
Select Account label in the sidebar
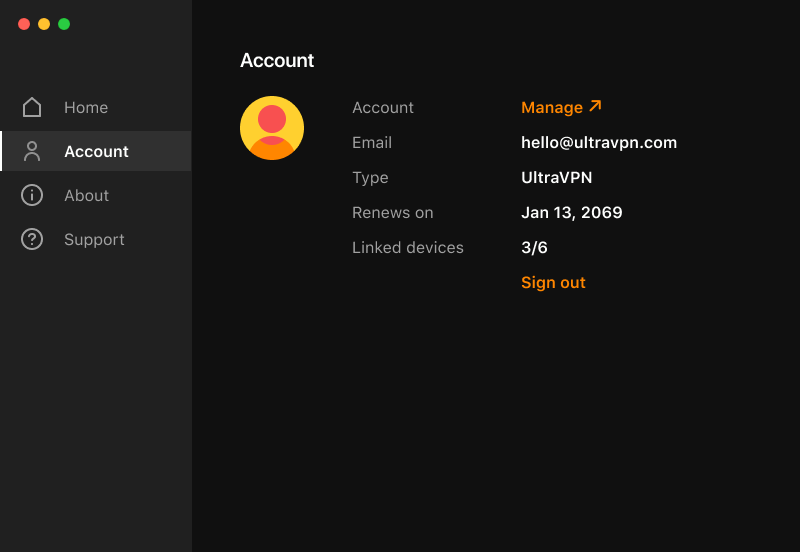click(x=96, y=151)
